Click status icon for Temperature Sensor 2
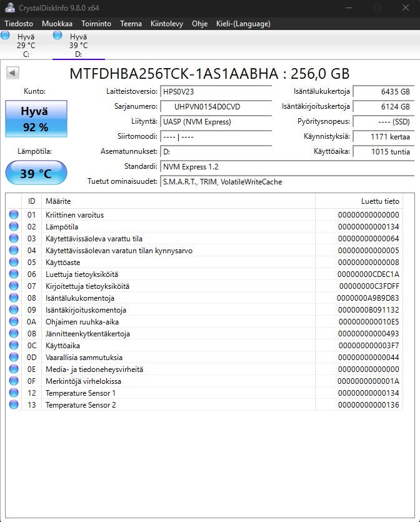 pos(14,404)
